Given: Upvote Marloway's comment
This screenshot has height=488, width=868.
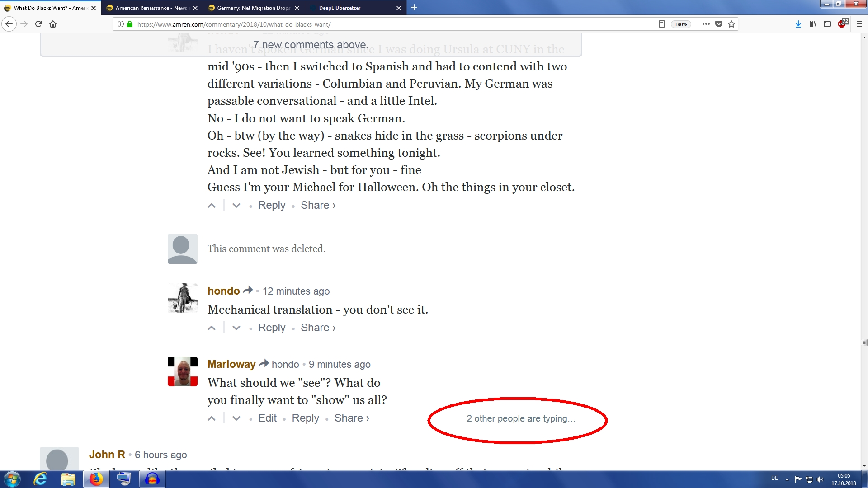Looking at the screenshot, I should point(212,418).
